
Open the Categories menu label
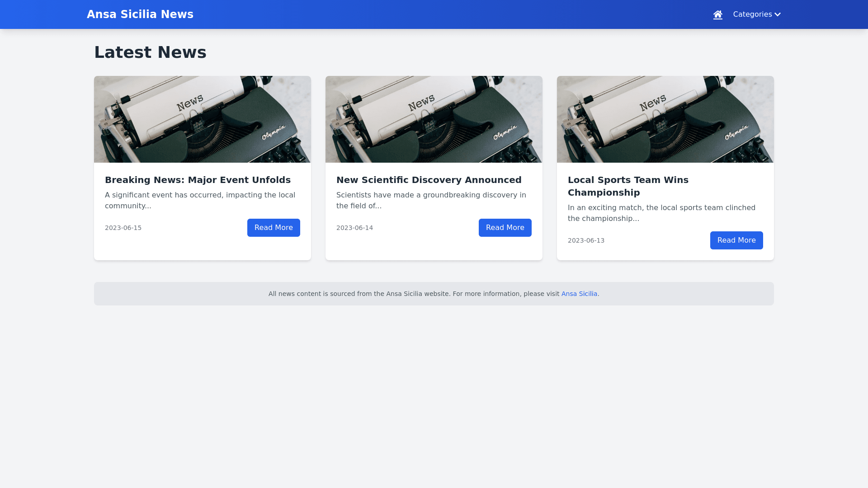(752, 14)
